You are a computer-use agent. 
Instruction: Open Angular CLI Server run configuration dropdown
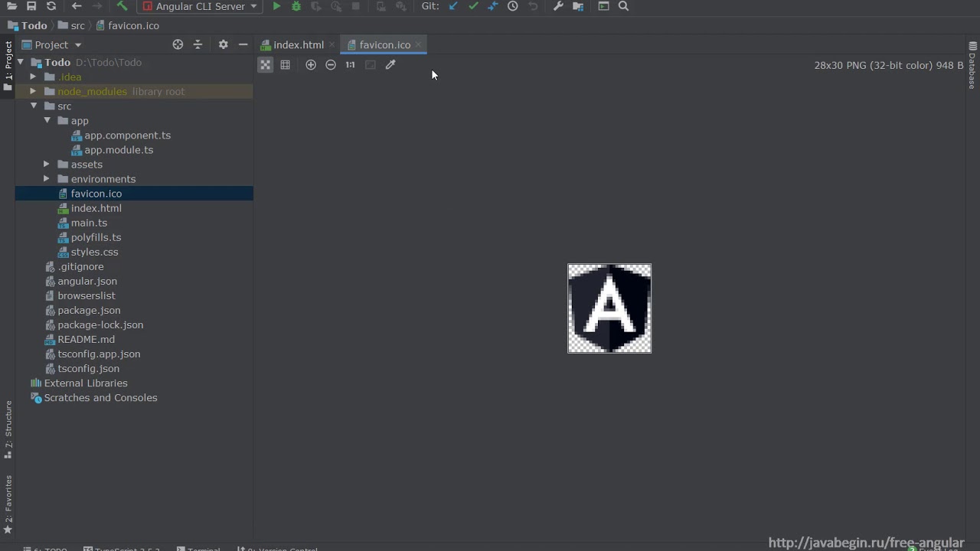click(x=200, y=6)
